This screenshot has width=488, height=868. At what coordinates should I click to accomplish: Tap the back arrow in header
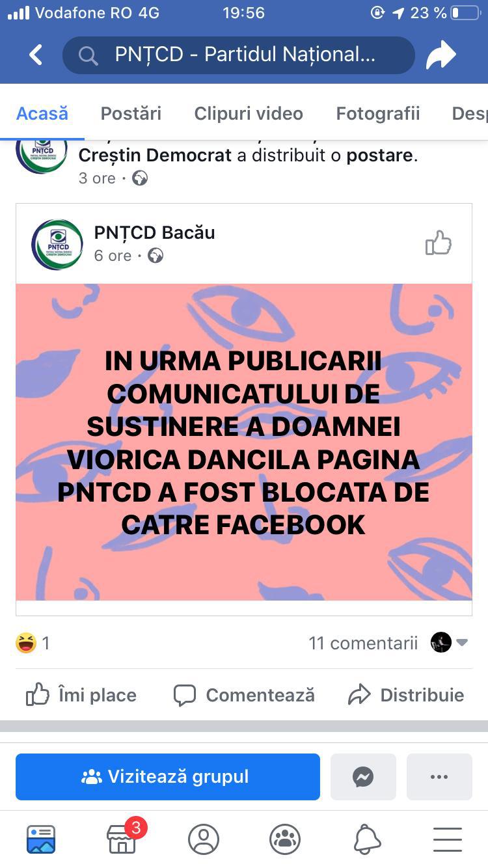pos(36,55)
